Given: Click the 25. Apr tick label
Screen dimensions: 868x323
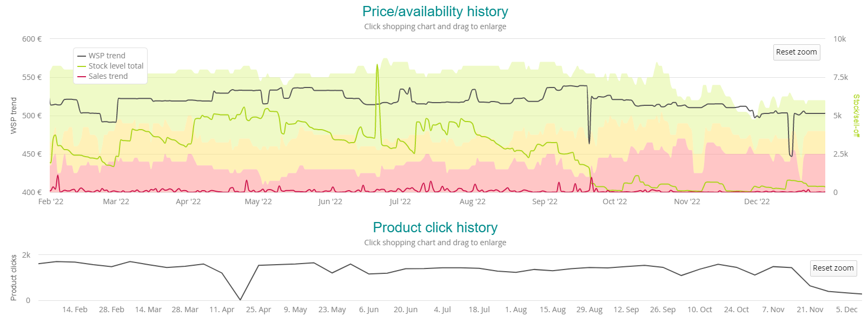Looking at the screenshot, I should pos(259,309).
